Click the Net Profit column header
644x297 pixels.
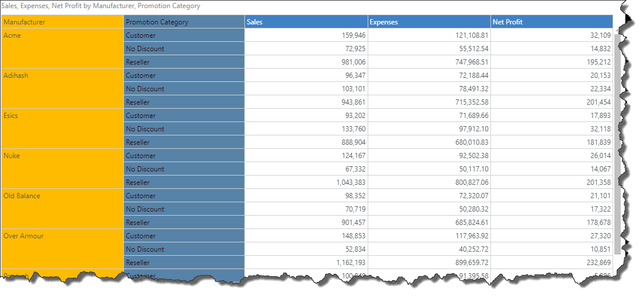tap(551, 22)
